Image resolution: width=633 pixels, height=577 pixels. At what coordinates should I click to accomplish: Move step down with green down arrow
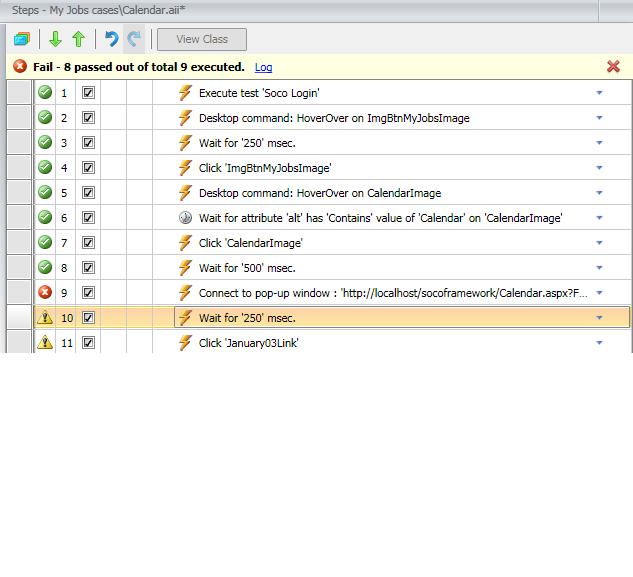tap(55, 39)
